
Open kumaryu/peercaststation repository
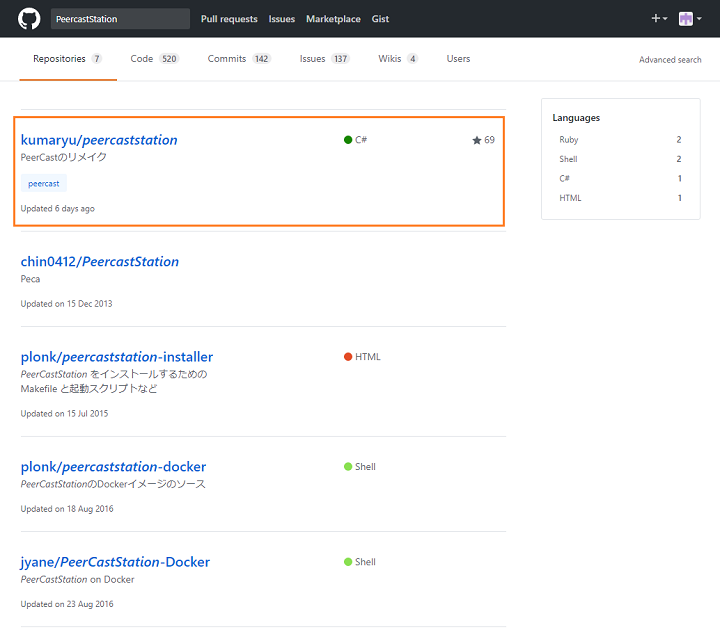pos(99,140)
